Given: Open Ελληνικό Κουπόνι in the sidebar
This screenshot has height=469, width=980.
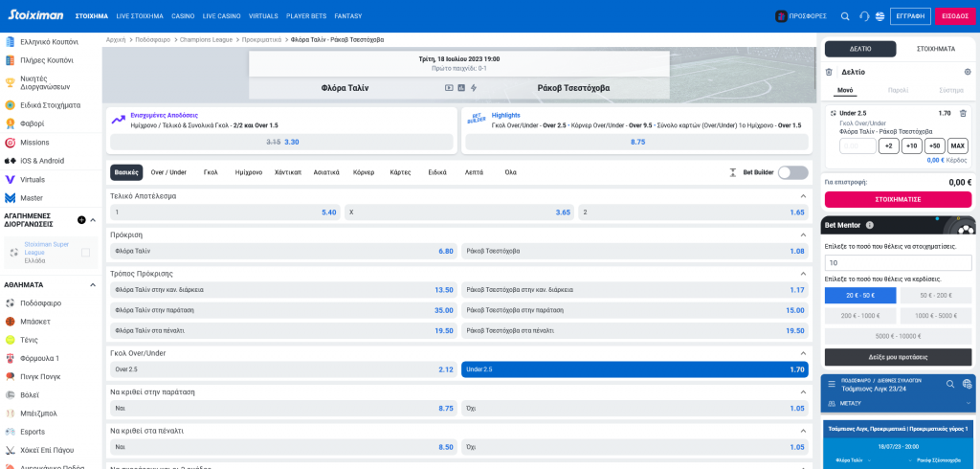Looking at the screenshot, I should pyautogui.click(x=52, y=42).
